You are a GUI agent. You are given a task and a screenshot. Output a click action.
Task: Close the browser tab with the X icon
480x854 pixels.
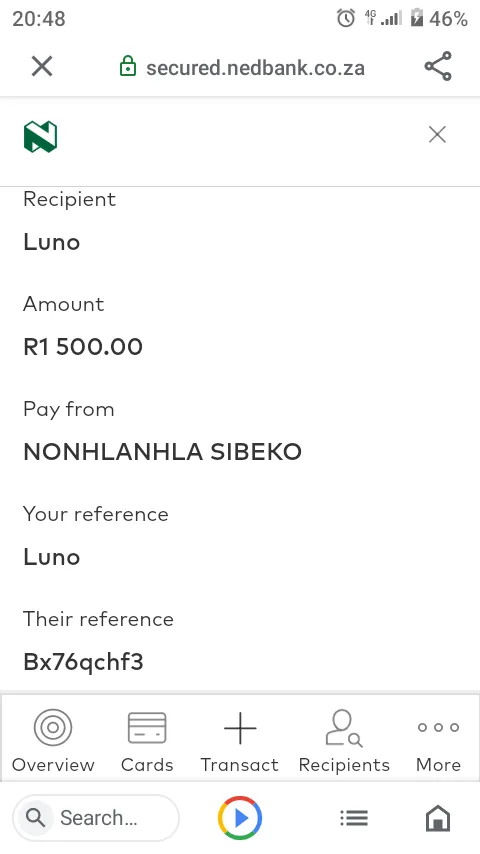coord(41,67)
